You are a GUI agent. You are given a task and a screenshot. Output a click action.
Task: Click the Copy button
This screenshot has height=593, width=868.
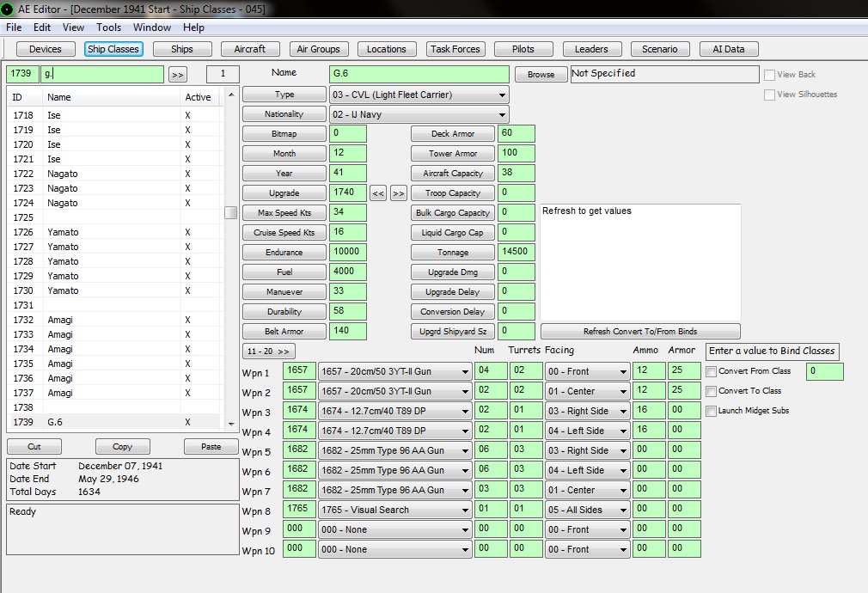[x=122, y=447]
